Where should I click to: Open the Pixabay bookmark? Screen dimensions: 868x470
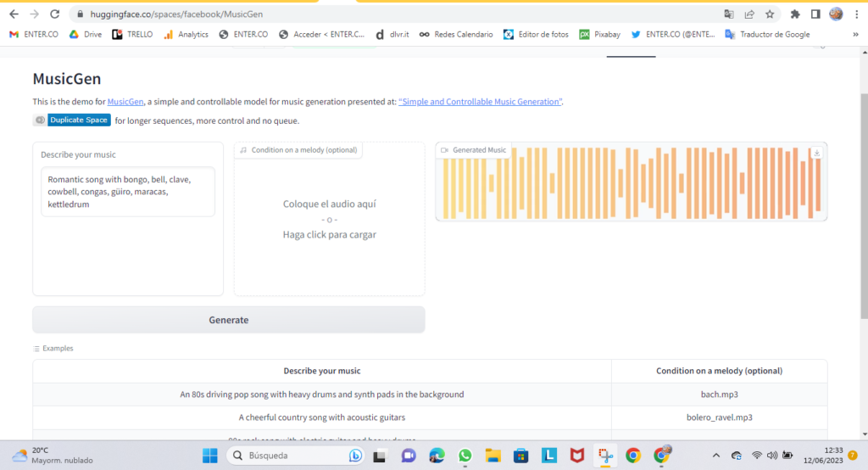[x=599, y=35]
